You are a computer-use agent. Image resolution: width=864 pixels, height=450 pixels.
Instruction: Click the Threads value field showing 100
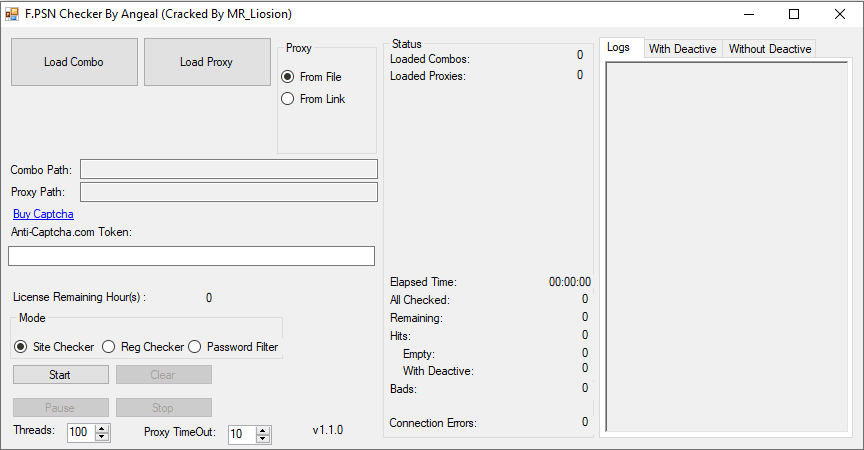pyautogui.click(x=81, y=432)
